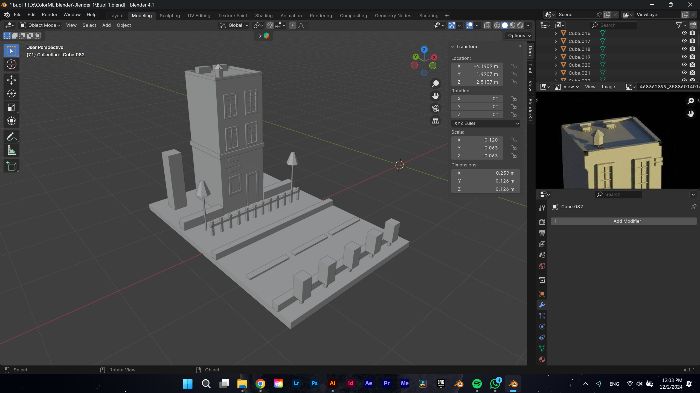Disable Cube.221 in renders via camera icon
The width and height of the screenshot is (700, 393).
coord(692,72)
